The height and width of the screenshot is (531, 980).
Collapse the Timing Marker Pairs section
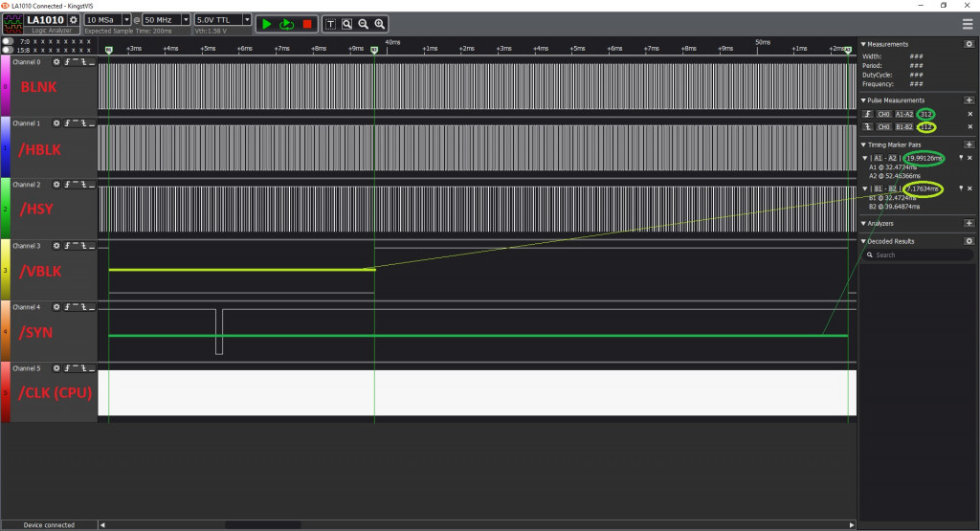862,144
